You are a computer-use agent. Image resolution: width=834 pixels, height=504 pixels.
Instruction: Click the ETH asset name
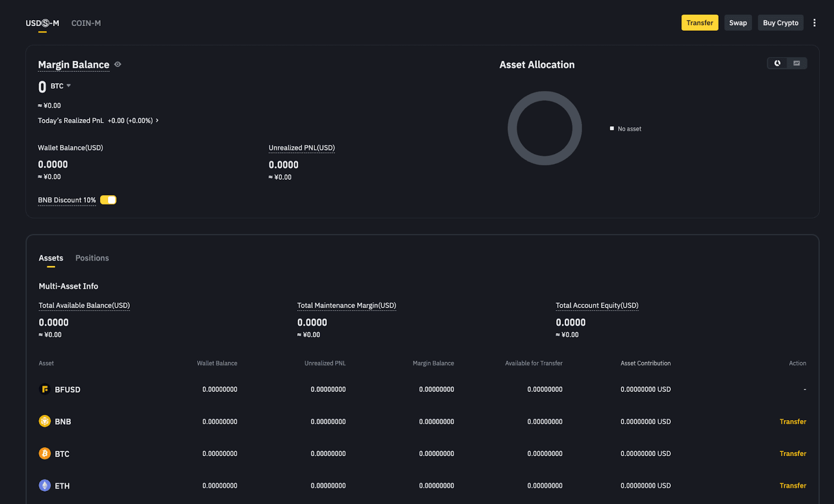click(62, 486)
